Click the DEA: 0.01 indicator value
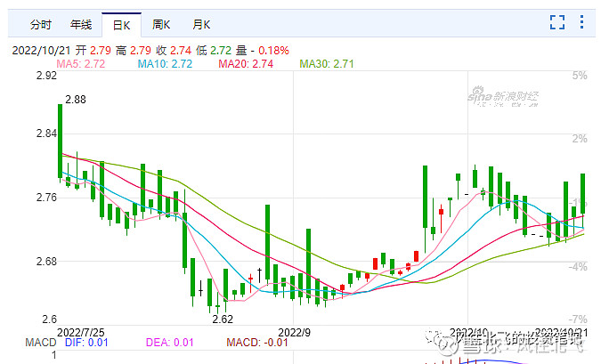 170,342
